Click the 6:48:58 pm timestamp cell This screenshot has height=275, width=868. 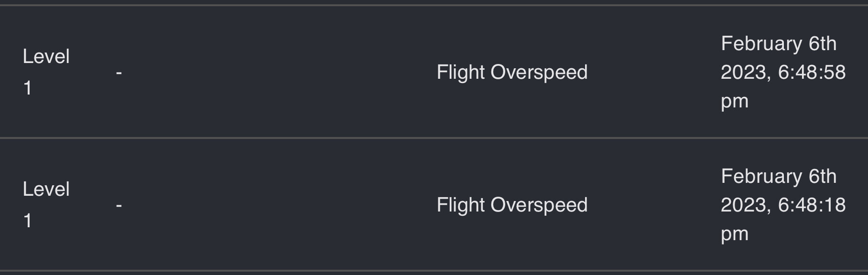(x=783, y=73)
